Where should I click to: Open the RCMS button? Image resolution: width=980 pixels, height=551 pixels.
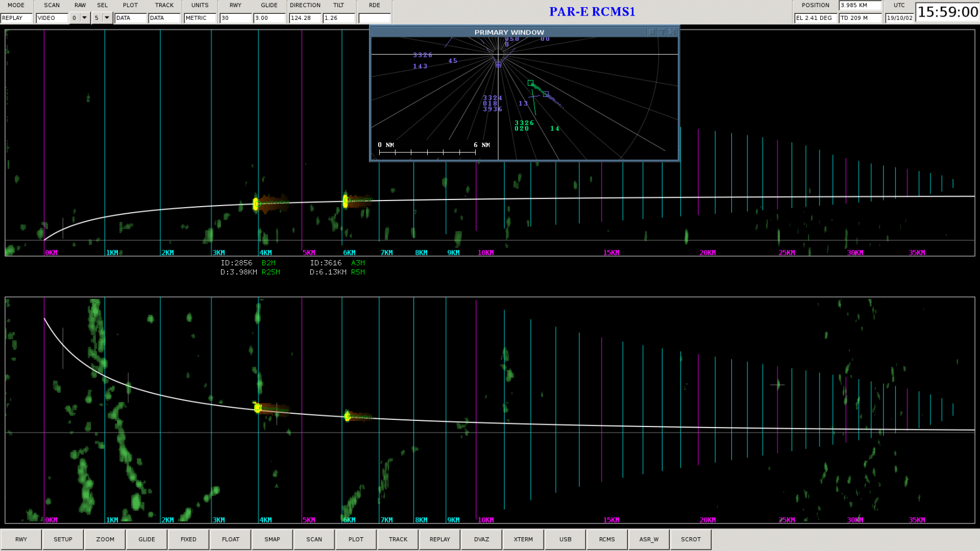(607, 539)
